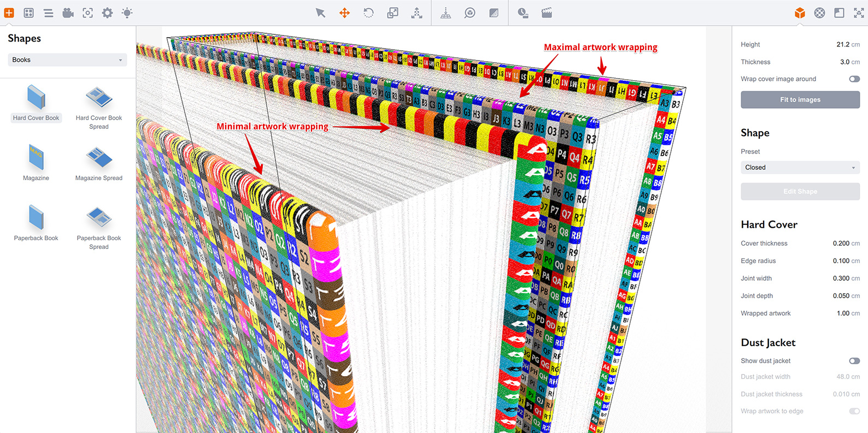The height and width of the screenshot is (433, 868).
Task: Select the scale tool
Action: pos(393,13)
